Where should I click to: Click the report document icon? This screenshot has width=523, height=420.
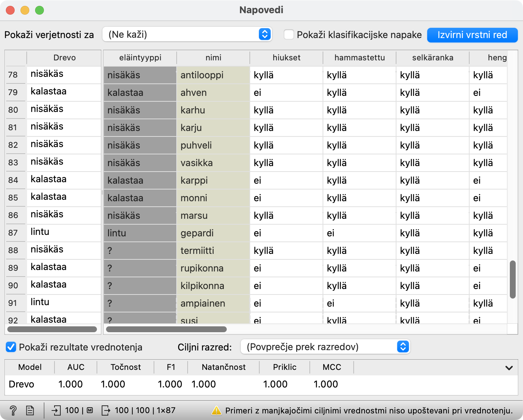(x=30, y=410)
